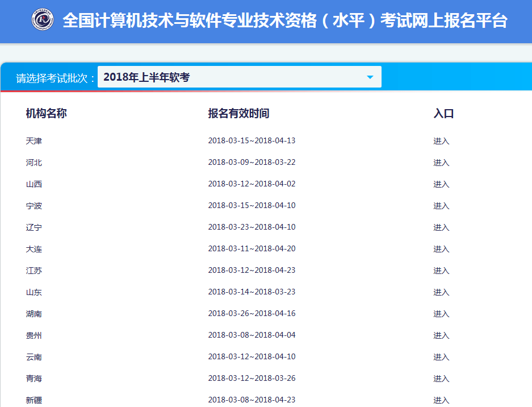The height and width of the screenshot is (407, 532).
Task: Open 云南 entry link 进入
Action: (x=441, y=357)
